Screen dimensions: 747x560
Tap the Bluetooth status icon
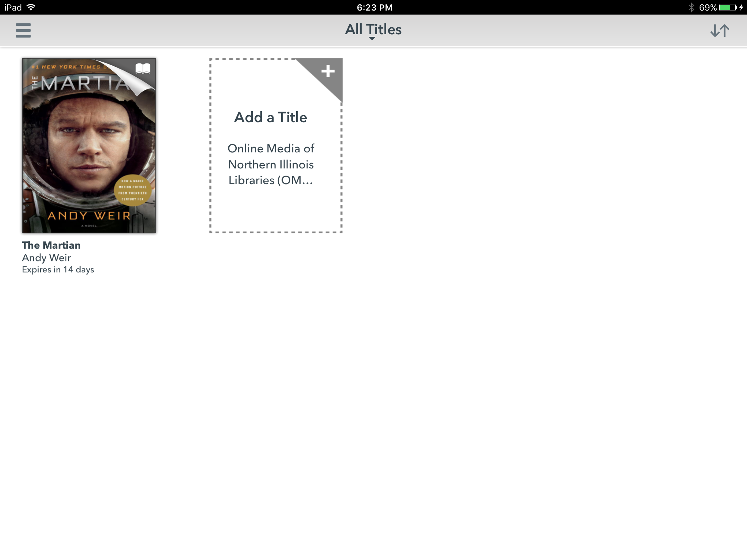coord(691,7)
